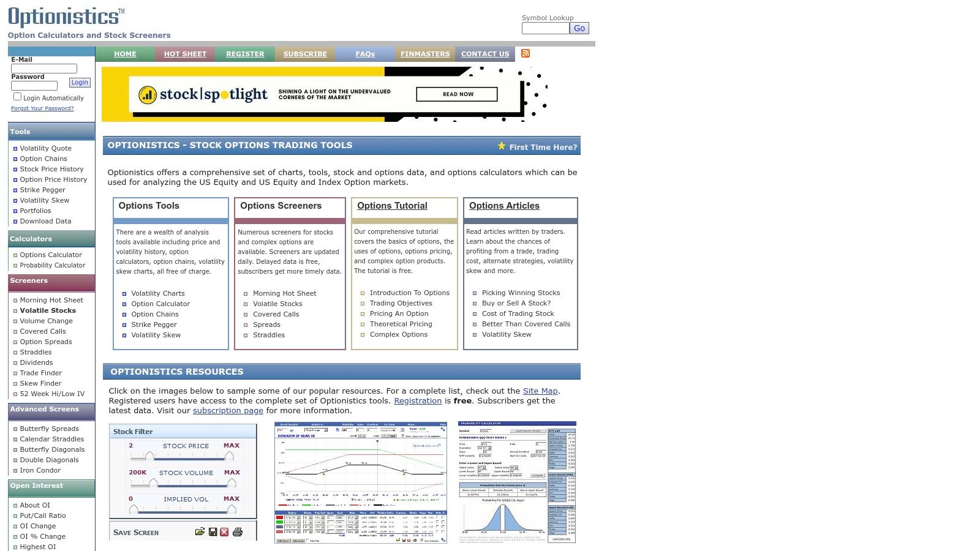The image size is (980, 551).
Task: Open Butterfly Spreads in Advanced Screens
Action: tap(49, 429)
